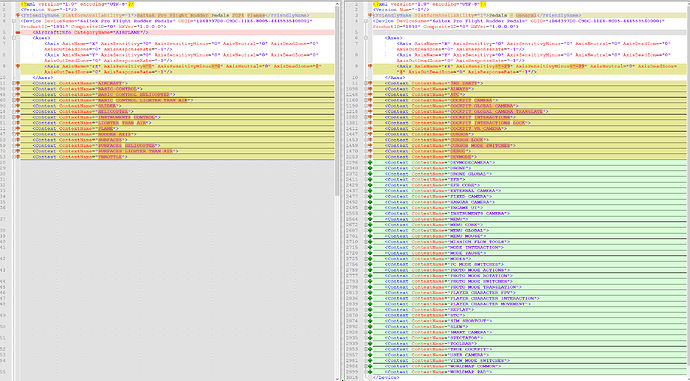Click the left pane scrollbar up arrow
This screenshot has height=381, width=690.
pyautogui.click(x=337, y=4)
